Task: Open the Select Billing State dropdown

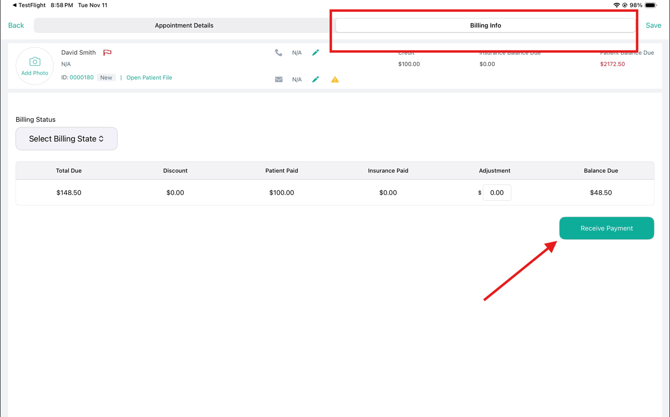Action: (x=66, y=139)
